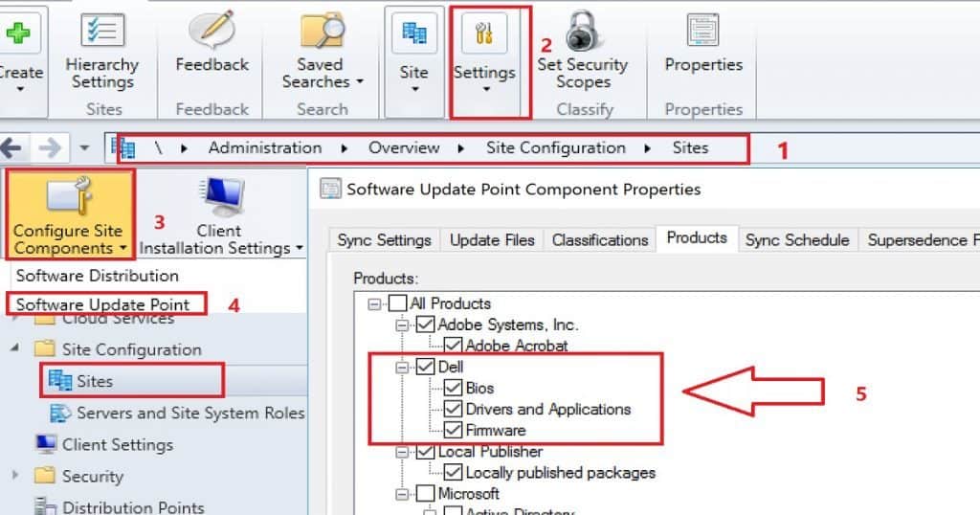This screenshot has width=980, height=515.
Task: Open the Settings dropdown arrow
Action: point(485,89)
